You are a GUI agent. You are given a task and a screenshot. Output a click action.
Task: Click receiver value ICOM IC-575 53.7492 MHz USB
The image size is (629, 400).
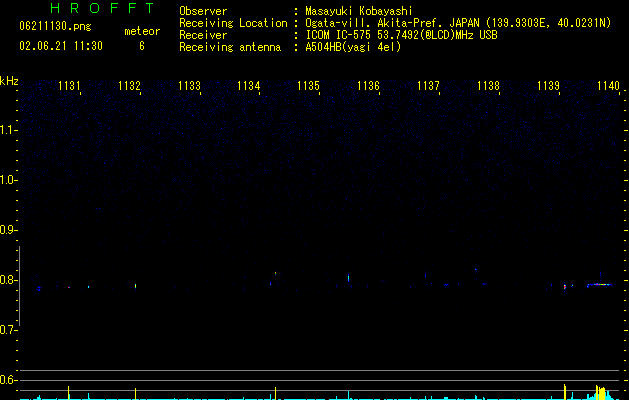(x=401, y=35)
